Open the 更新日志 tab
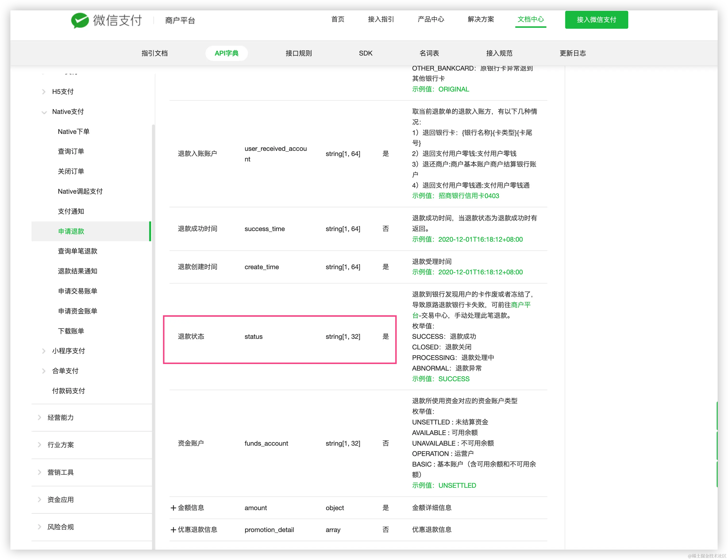Screen dimensions: 728x560 click(572, 53)
